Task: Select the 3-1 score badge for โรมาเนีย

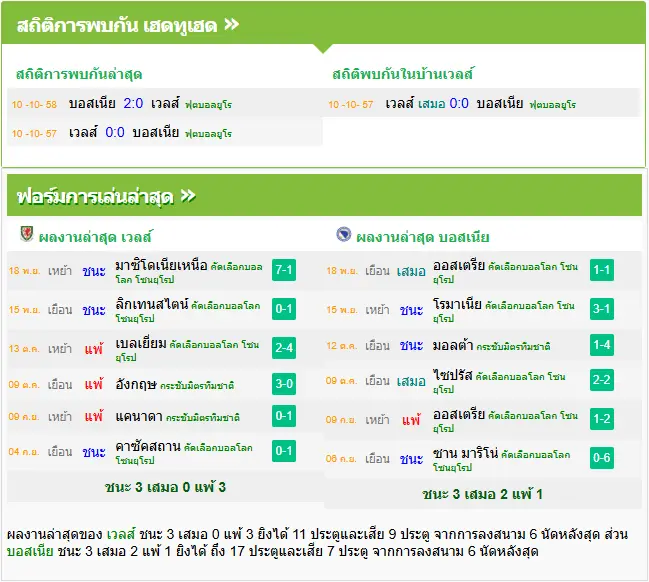Action: pyautogui.click(x=602, y=309)
